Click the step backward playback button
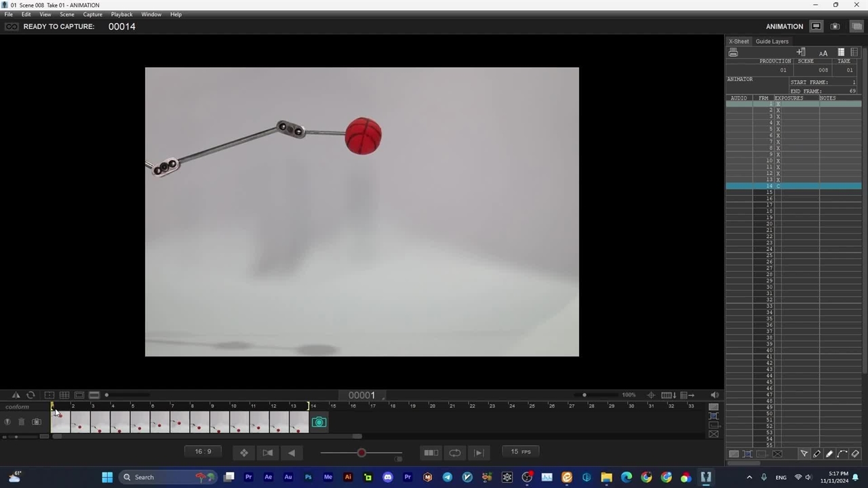Viewport: 868px width, 488px height. (x=292, y=453)
